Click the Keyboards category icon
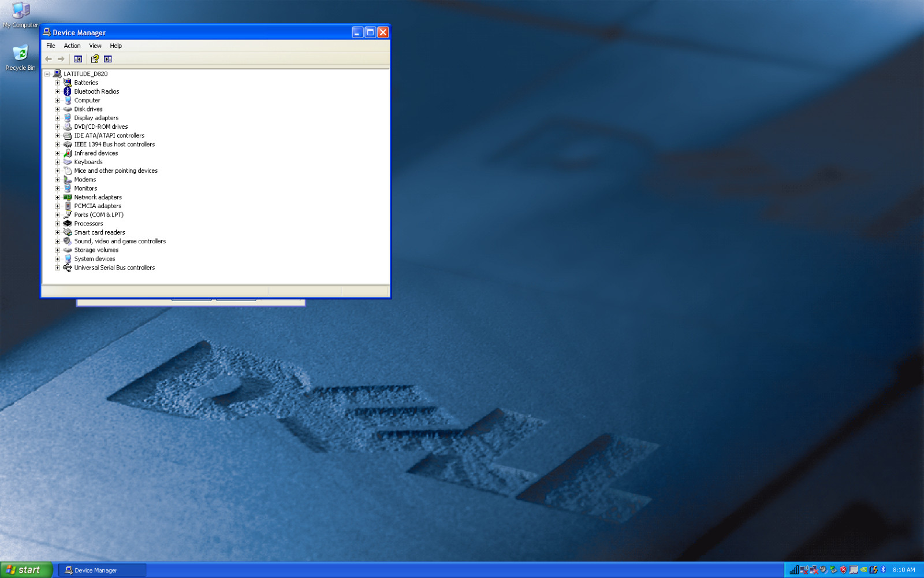Viewport: 924px width, 578px height. (x=68, y=162)
